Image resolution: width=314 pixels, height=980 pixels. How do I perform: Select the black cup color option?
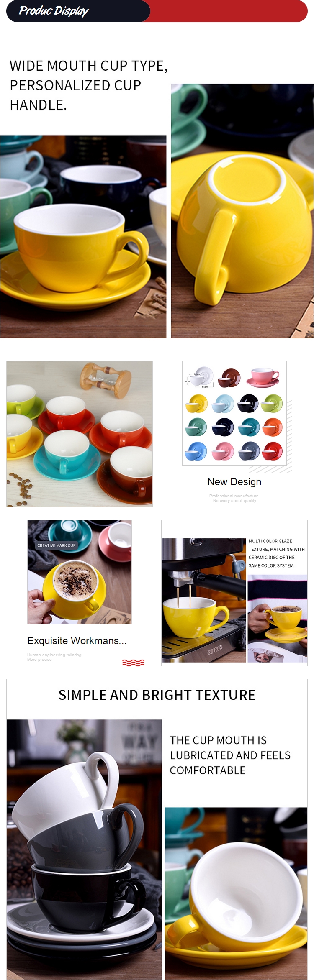(x=248, y=403)
